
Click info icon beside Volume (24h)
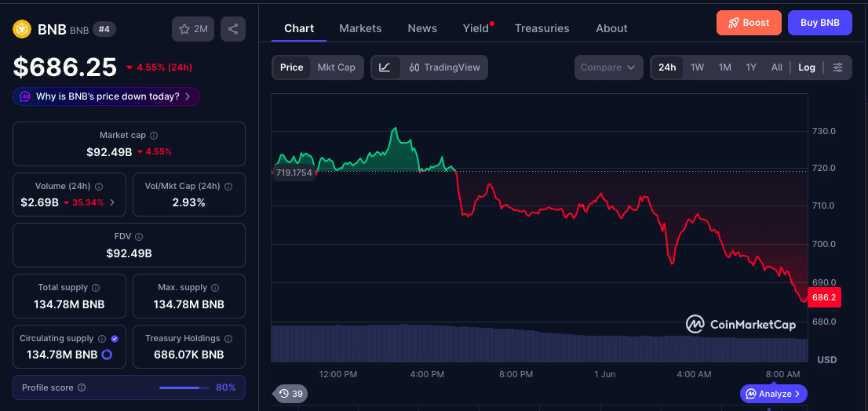(99, 187)
